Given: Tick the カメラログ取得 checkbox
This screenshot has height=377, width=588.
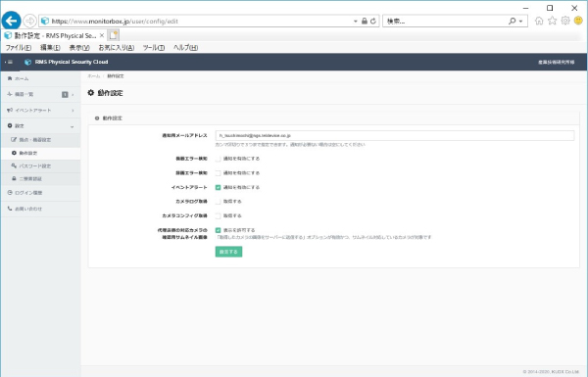Looking at the screenshot, I should [218, 202].
